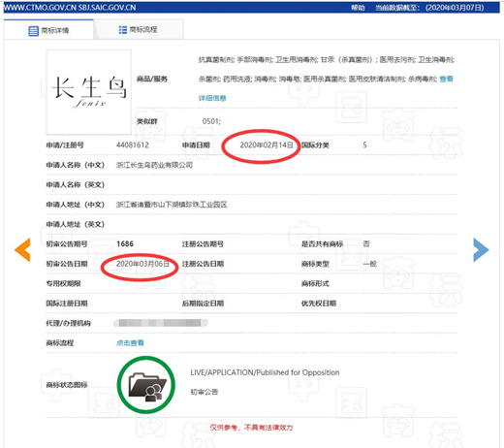This screenshot has height=448, width=504.
Task: Click the application number 44081612
Action: [133, 145]
